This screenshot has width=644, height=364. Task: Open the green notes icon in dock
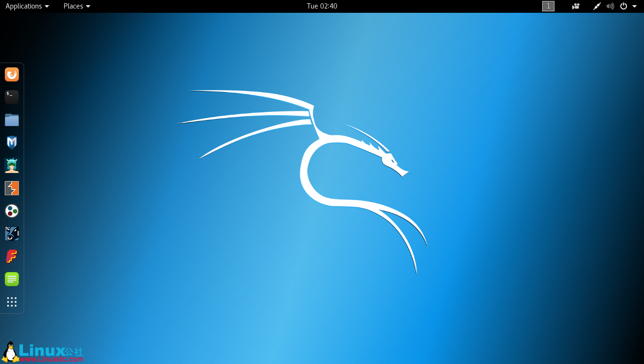click(x=12, y=279)
